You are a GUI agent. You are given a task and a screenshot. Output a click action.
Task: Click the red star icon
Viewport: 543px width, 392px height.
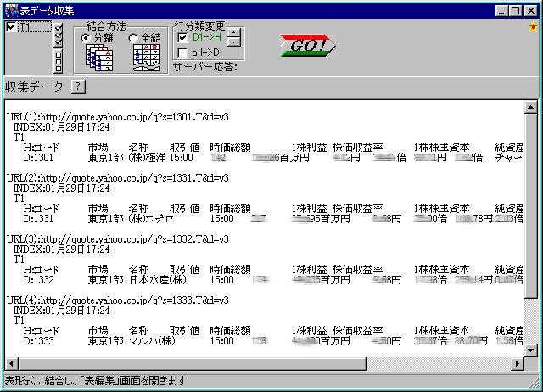534,27
